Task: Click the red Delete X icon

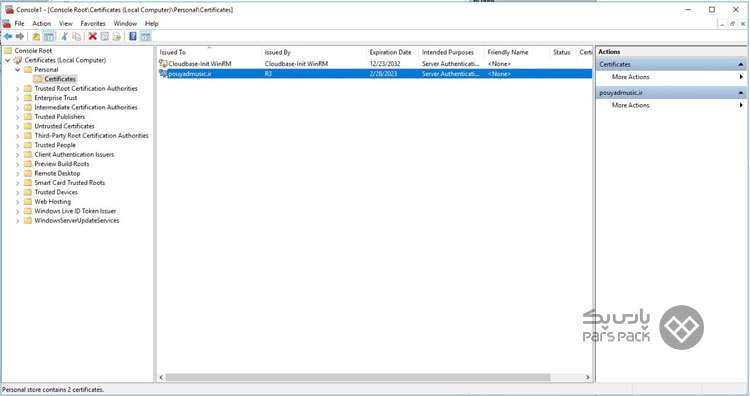Action: point(92,36)
